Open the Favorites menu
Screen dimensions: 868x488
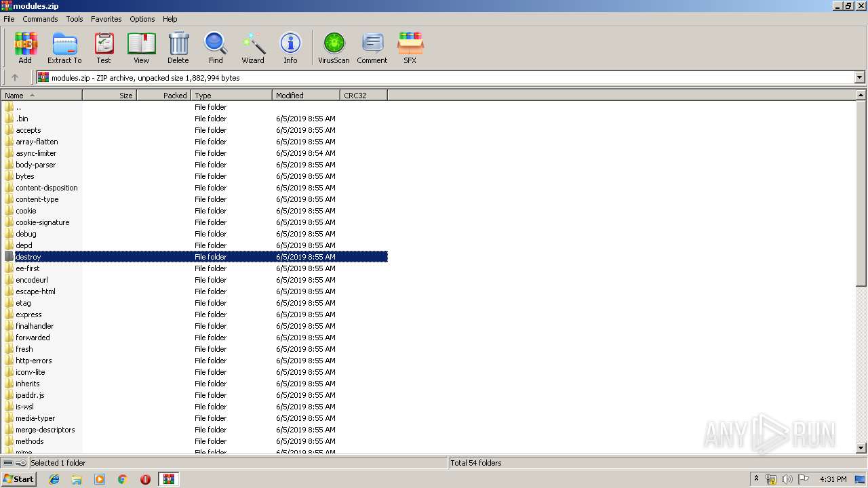(106, 19)
